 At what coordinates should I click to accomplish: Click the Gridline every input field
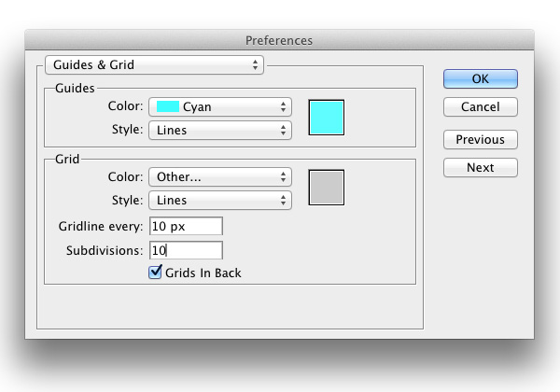(x=186, y=226)
